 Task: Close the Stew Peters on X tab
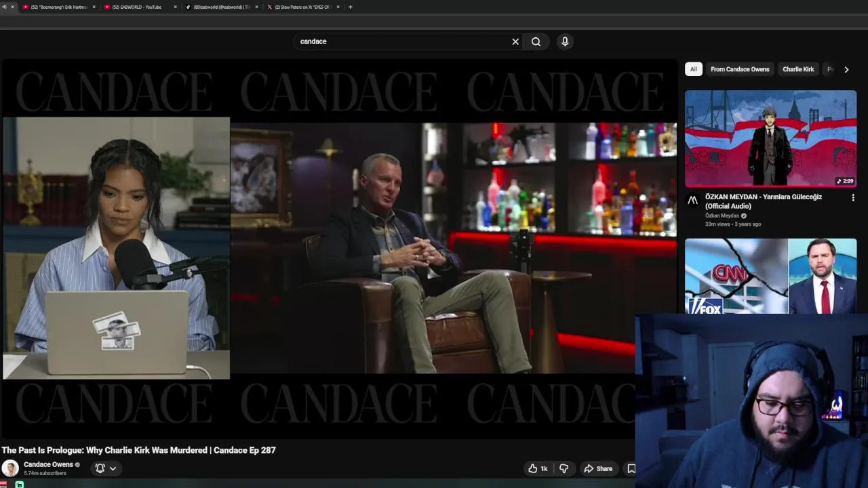pyautogui.click(x=338, y=7)
